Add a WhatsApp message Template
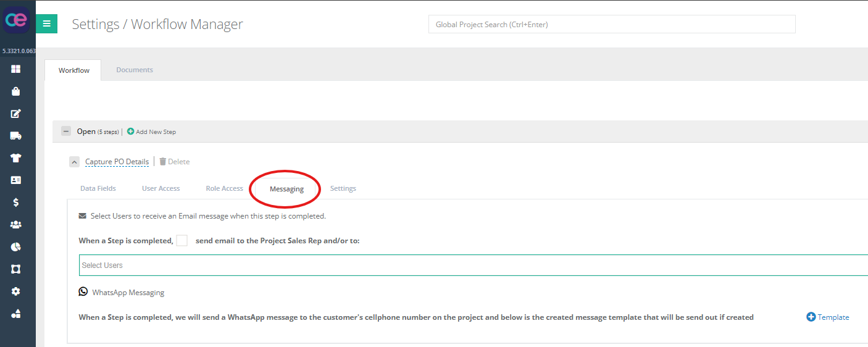 click(828, 317)
